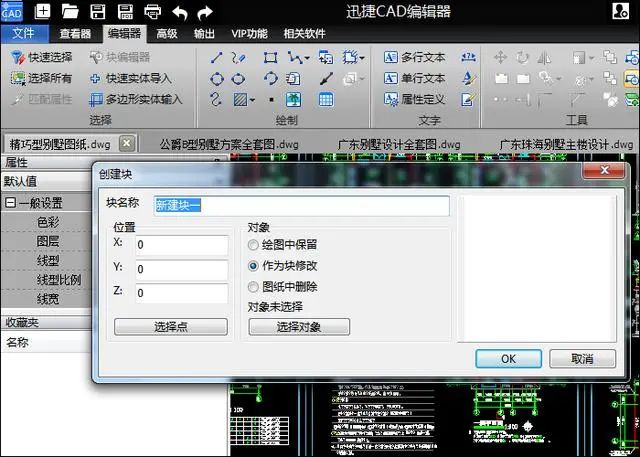Select the Rectangle drawing tool
This screenshot has height=457, width=640.
270,57
